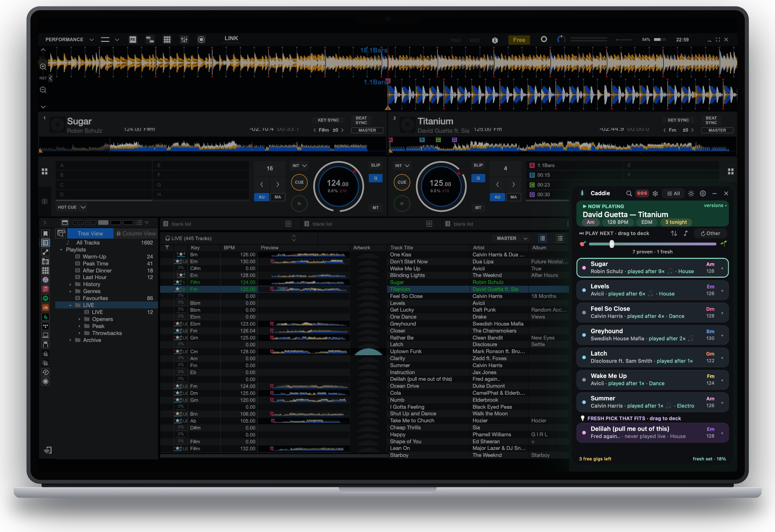Open the PERFORMANCE mode dropdown

point(69,39)
